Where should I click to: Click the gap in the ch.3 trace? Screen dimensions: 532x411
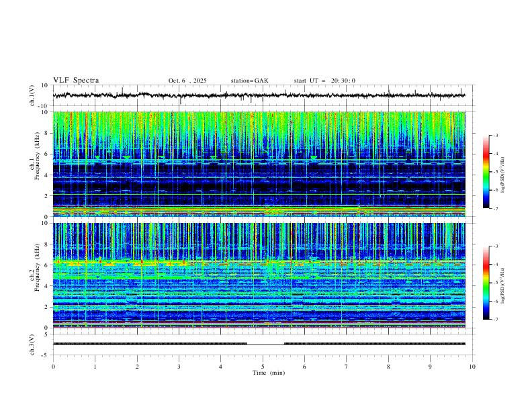pyautogui.click(x=265, y=344)
